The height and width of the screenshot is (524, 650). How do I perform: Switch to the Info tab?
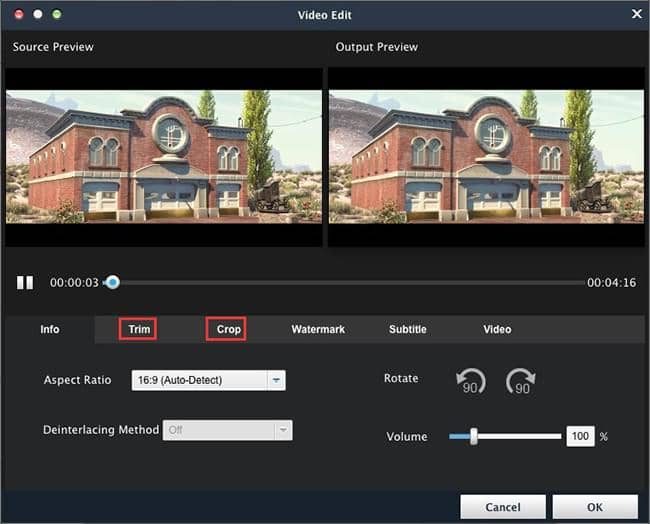pyautogui.click(x=50, y=329)
